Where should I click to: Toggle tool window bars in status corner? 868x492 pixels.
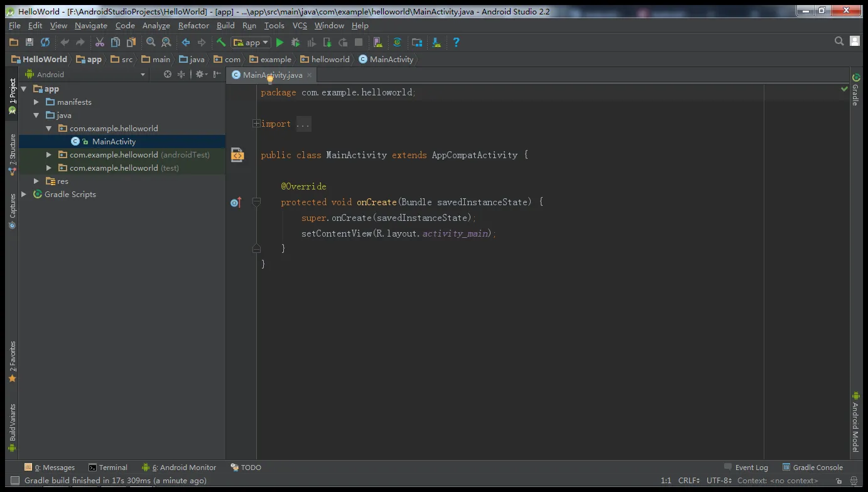(14, 481)
